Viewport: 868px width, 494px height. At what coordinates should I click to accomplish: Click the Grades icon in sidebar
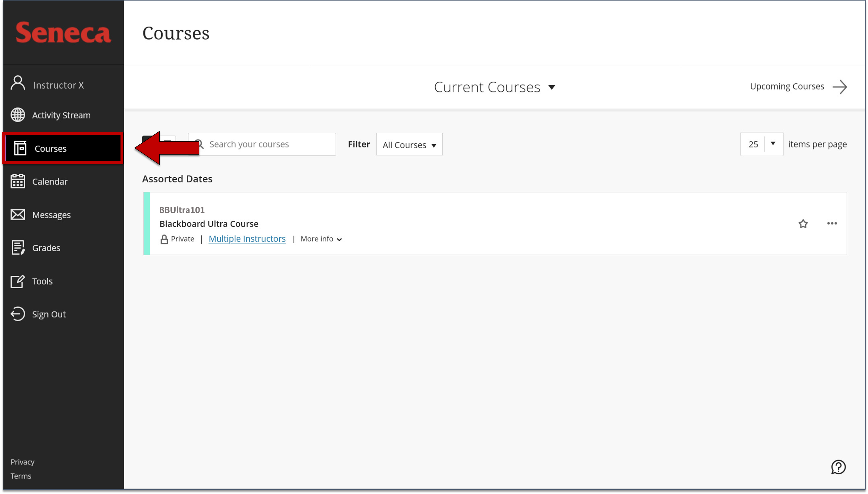click(18, 248)
